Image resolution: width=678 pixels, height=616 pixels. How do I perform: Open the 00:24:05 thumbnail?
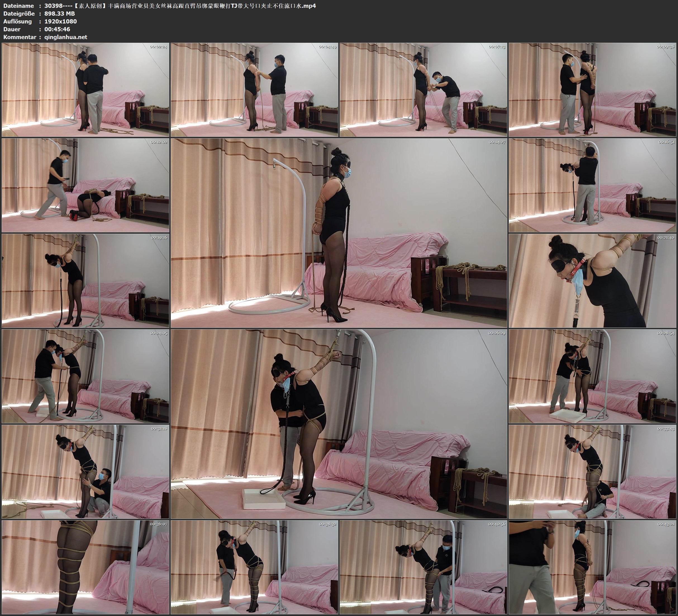point(85,376)
